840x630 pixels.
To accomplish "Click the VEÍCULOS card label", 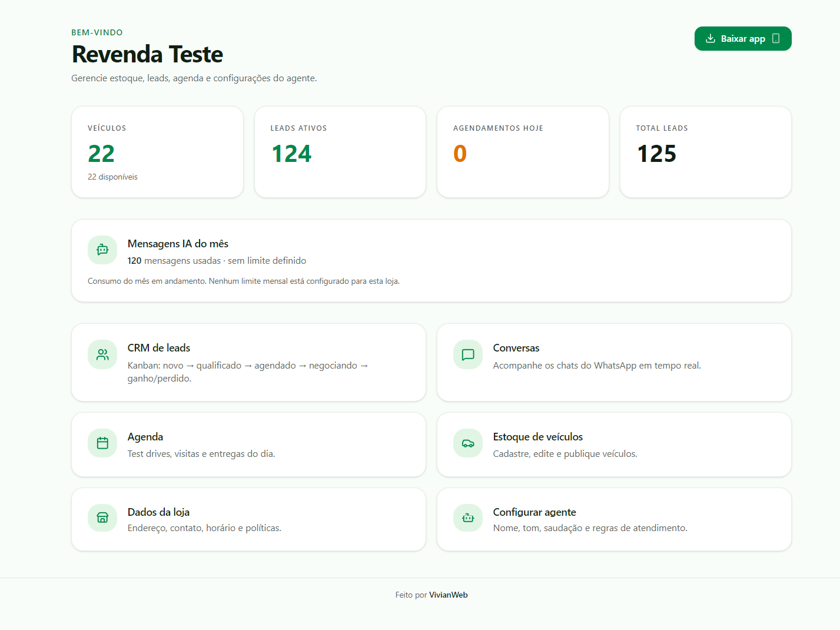I will pyautogui.click(x=107, y=128).
